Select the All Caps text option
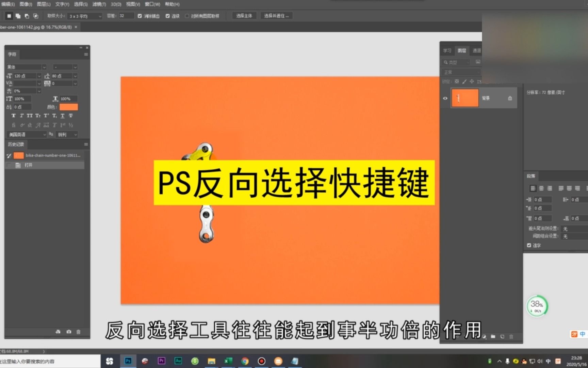 pos(29,116)
